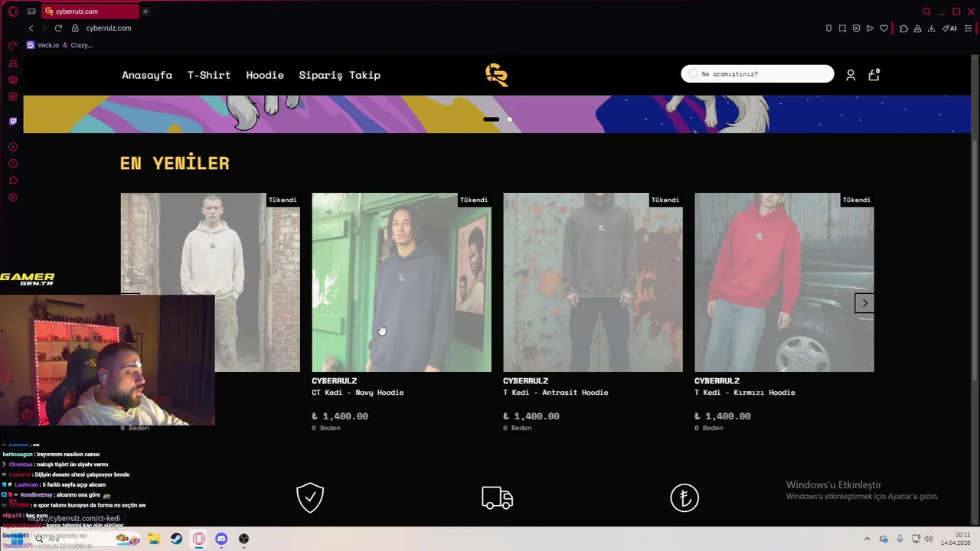This screenshot has height=551, width=980.
Task: Open Settings gear in Opera sidebar
Action: [x=13, y=197]
